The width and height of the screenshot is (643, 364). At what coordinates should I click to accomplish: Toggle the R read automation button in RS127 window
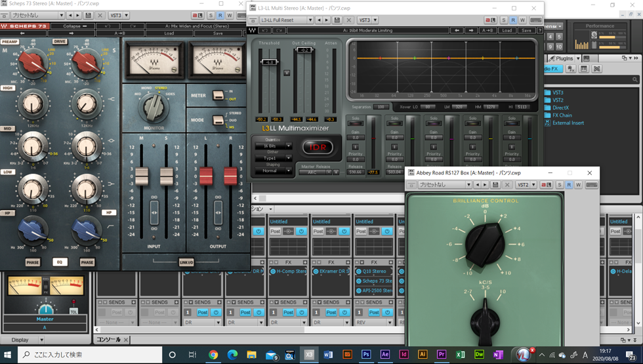(x=569, y=185)
